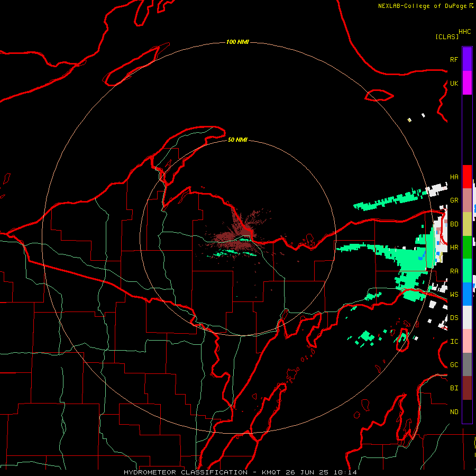The height and width of the screenshot is (476, 476).
Task: Click the GC legend label
Action: [454, 364]
